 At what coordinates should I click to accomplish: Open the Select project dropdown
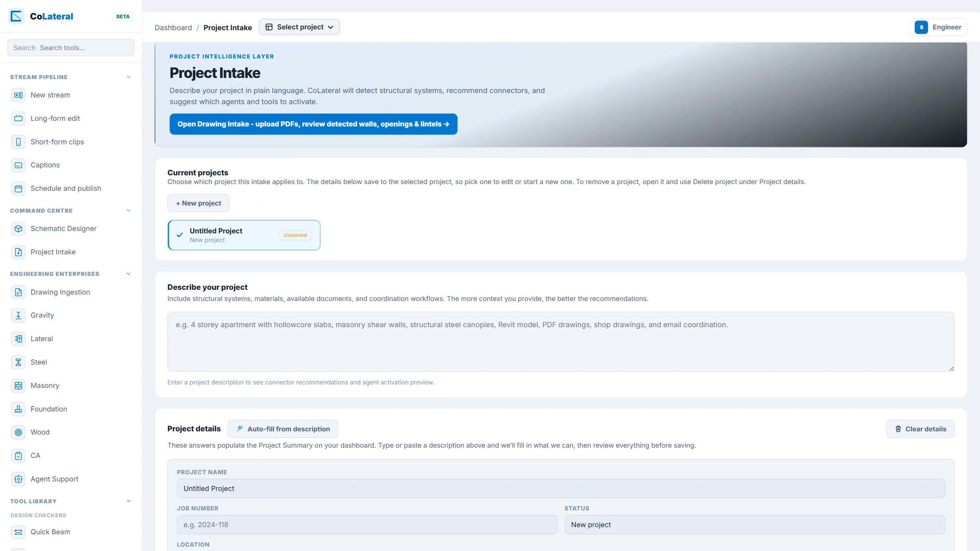point(299,27)
